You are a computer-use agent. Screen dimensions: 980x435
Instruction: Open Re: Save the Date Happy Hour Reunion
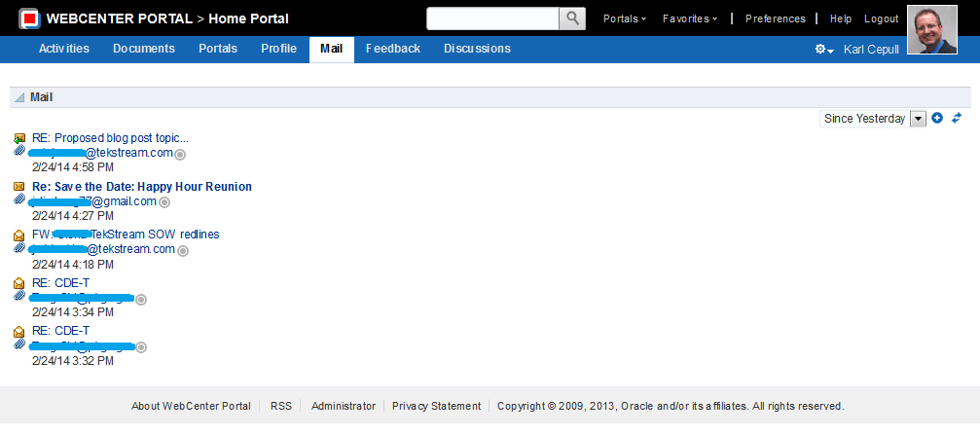(142, 186)
